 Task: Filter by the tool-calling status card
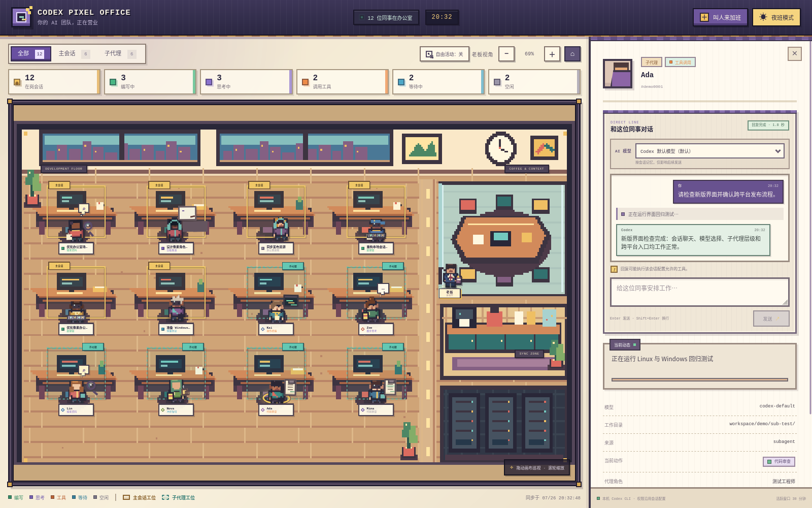343,82
